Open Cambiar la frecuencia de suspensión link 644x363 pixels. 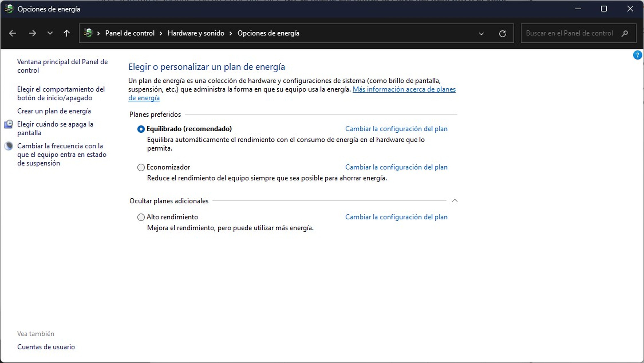pyautogui.click(x=62, y=154)
